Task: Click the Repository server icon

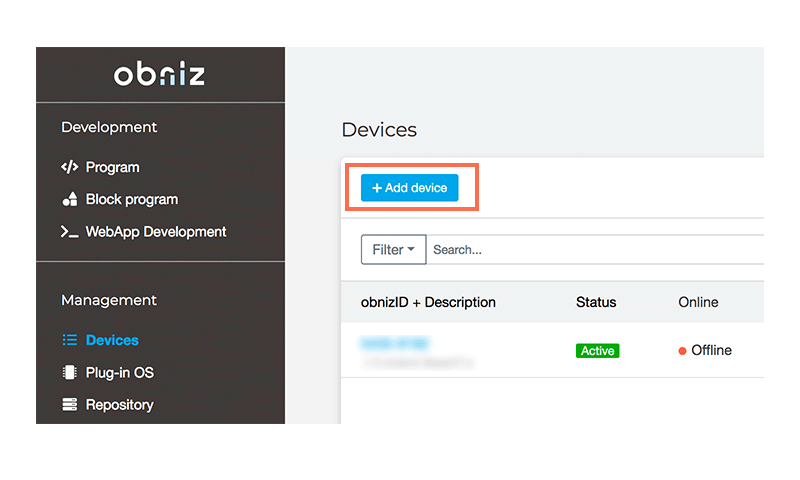Action: pos(69,405)
